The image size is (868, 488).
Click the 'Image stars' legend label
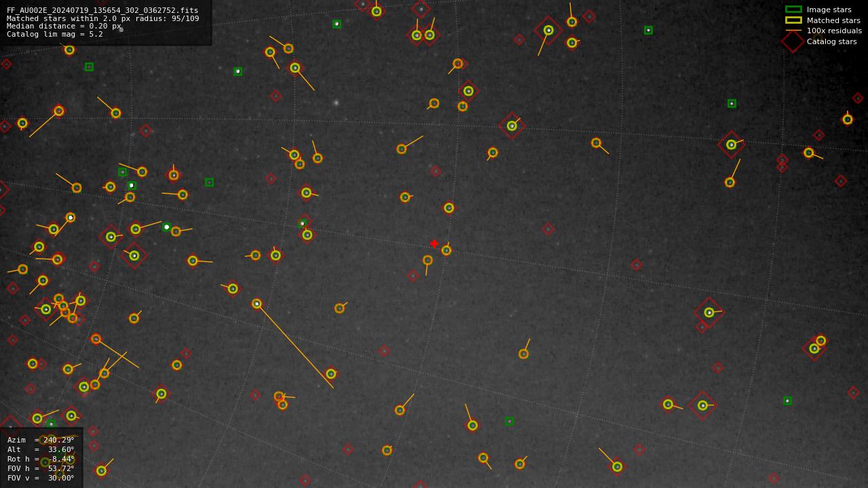[829, 10]
